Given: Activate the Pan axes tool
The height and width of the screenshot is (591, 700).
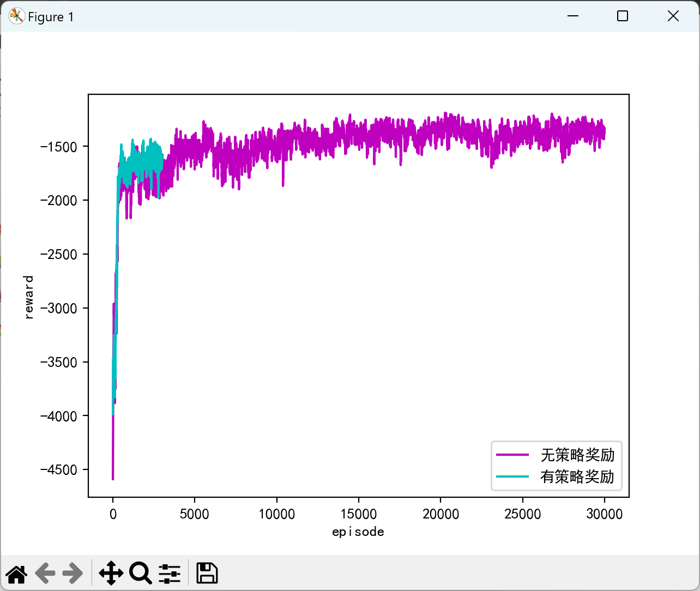Looking at the screenshot, I should [x=111, y=573].
